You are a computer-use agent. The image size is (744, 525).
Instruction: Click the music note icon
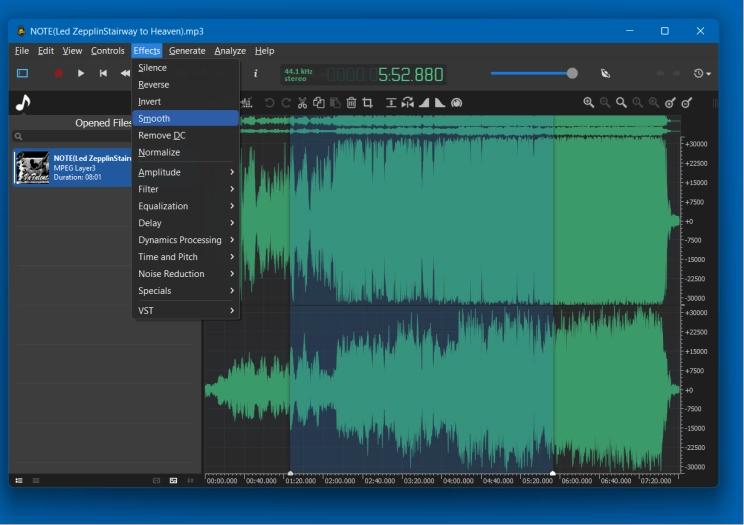[23, 103]
